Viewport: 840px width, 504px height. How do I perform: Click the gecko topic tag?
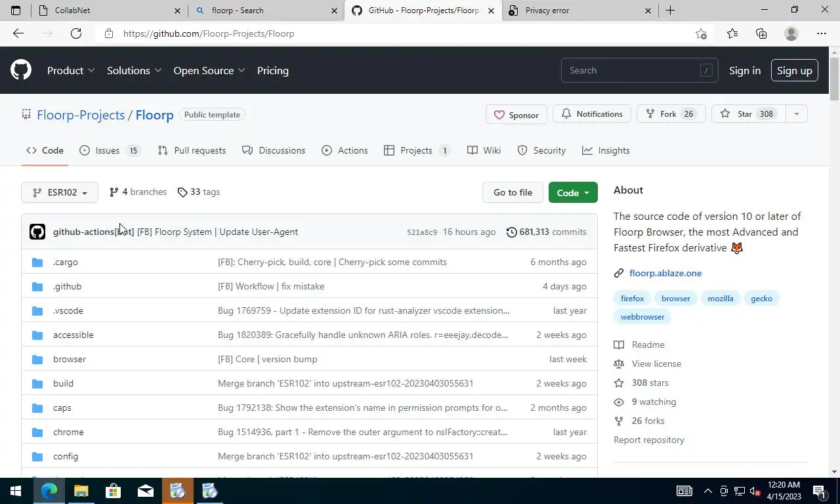coord(761,298)
